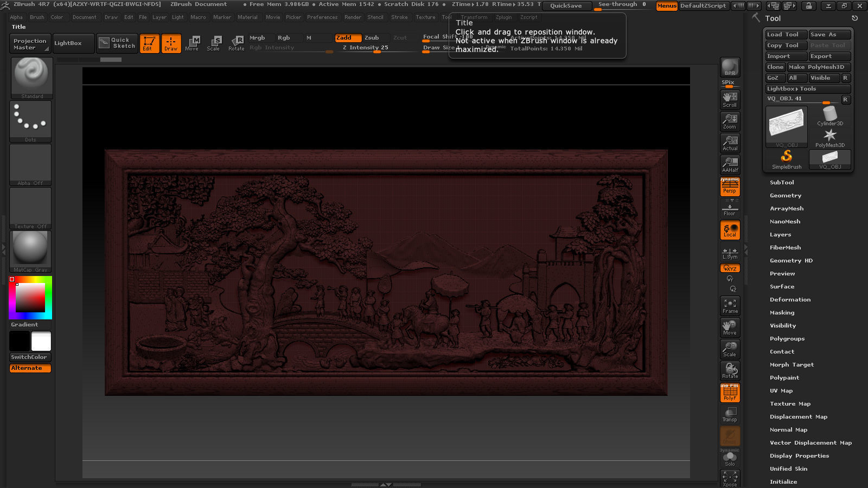This screenshot has height=488, width=868.
Task: Click the BPR render icon
Action: [730, 67]
